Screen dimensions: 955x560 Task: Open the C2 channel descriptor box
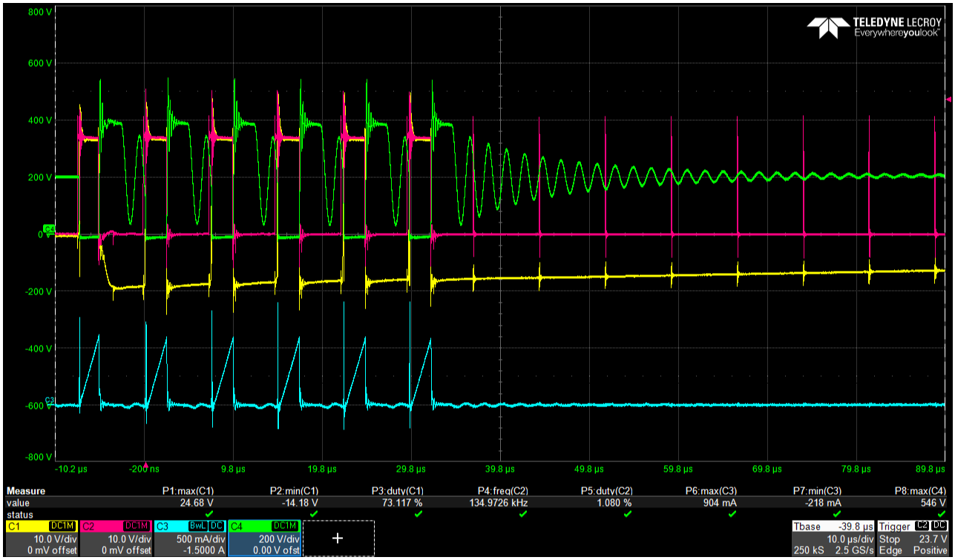point(116,538)
